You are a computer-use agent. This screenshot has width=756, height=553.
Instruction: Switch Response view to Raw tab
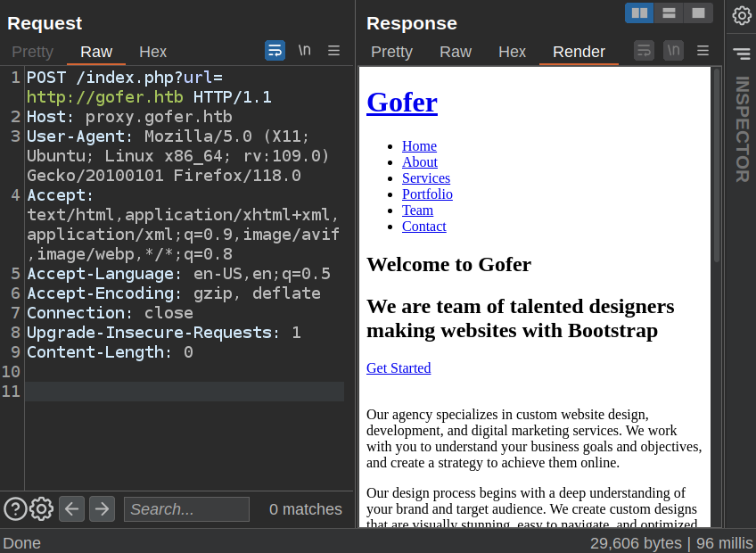455,52
